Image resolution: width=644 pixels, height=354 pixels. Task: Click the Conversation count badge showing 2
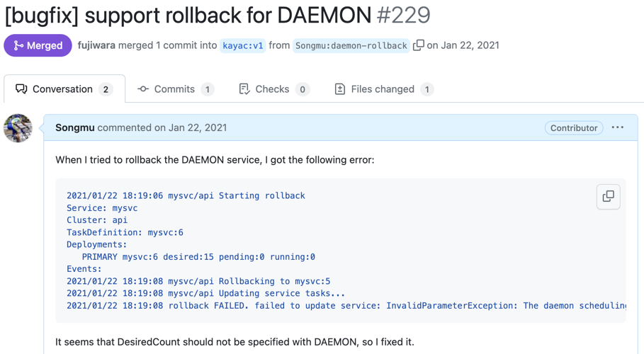click(x=106, y=89)
